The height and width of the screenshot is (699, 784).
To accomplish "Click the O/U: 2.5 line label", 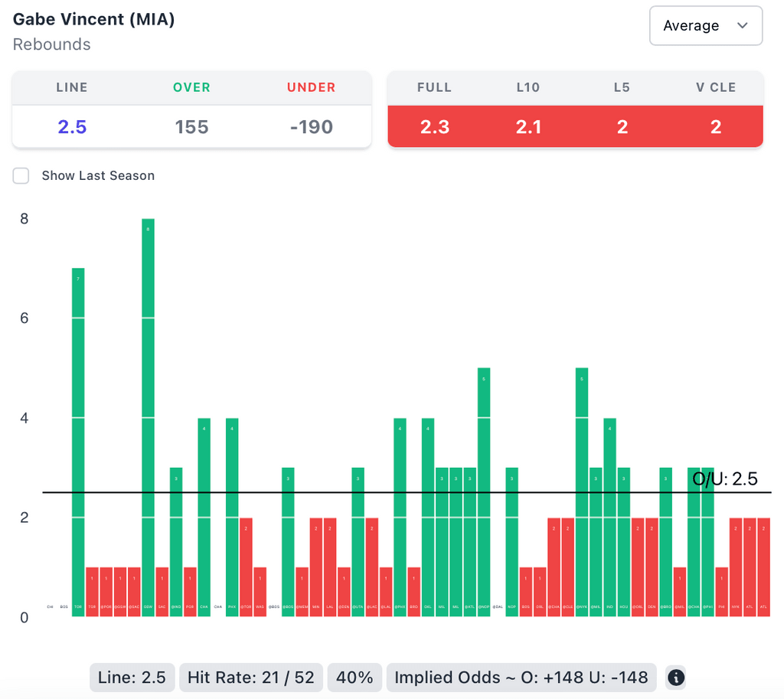I will click(724, 479).
